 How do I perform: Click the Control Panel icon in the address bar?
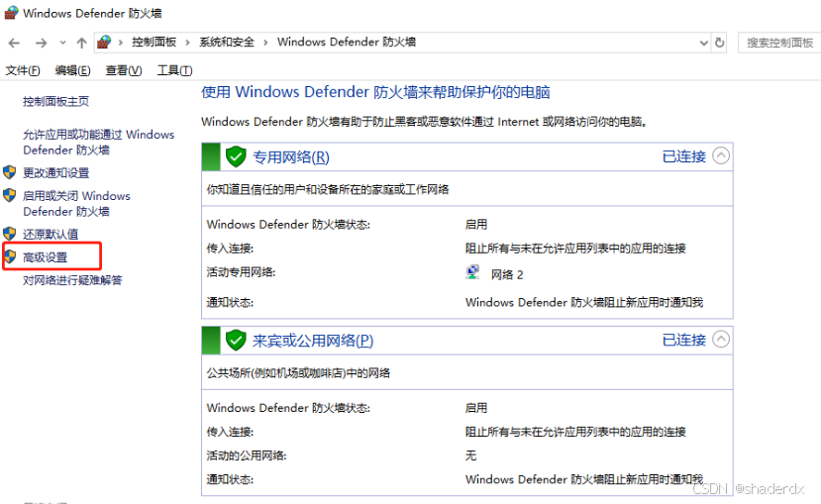(104, 42)
